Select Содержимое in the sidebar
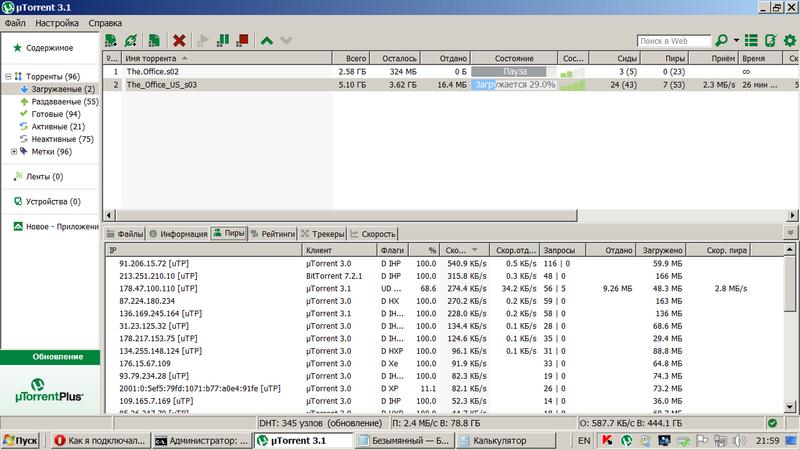 pos(49,48)
